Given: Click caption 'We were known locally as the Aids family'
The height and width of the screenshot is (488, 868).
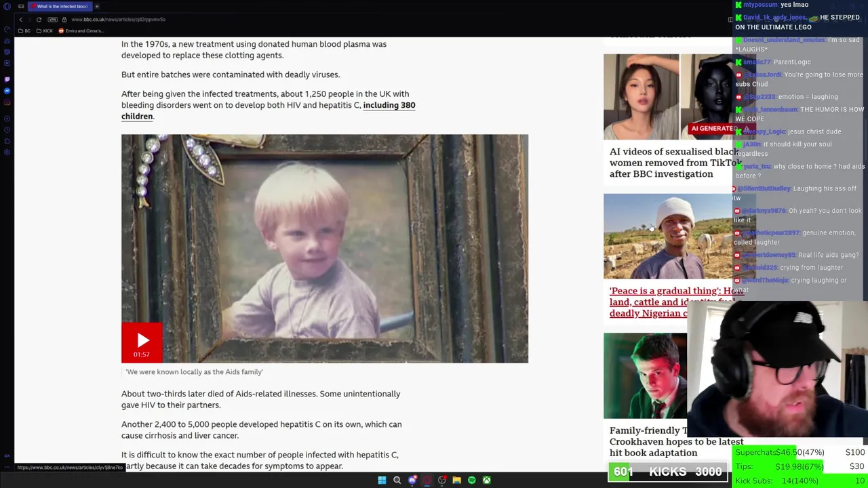Looking at the screenshot, I should pyautogui.click(x=195, y=371).
